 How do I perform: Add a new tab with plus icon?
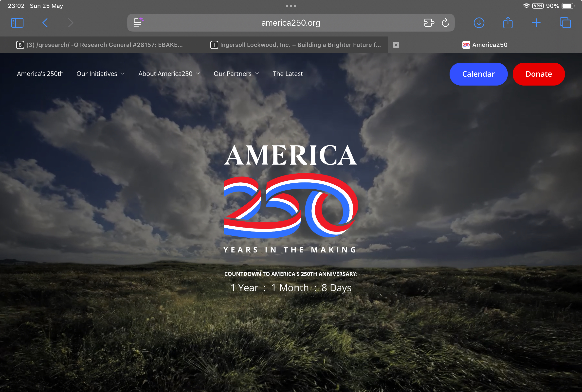pyautogui.click(x=536, y=23)
